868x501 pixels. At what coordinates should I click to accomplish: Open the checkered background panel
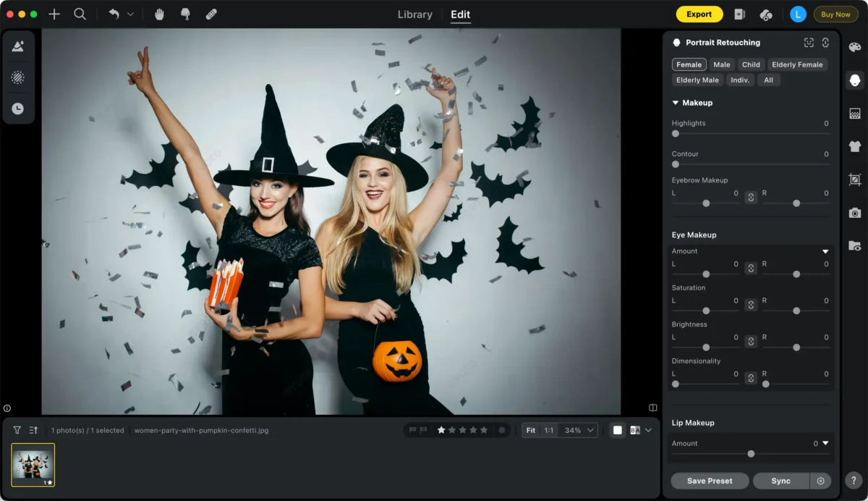[855, 114]
